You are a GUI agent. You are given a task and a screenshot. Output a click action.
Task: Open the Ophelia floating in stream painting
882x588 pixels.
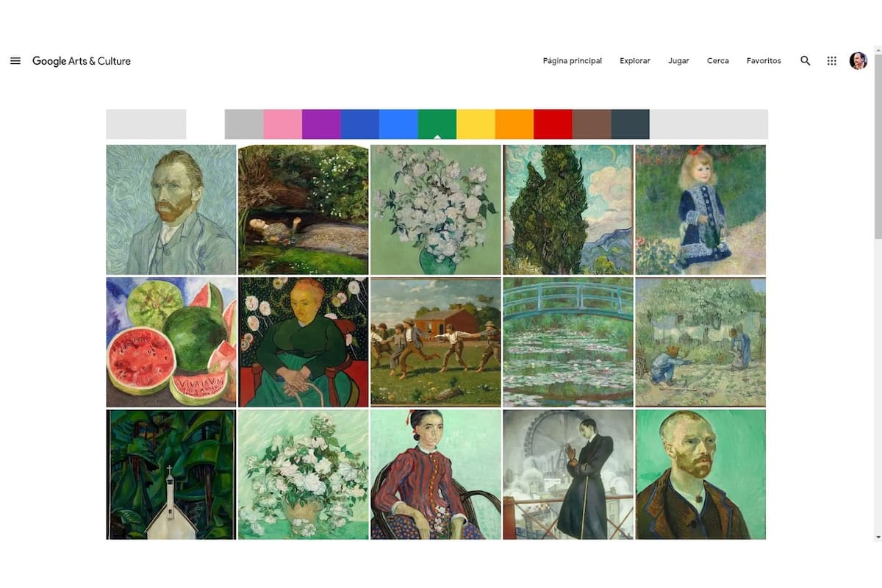click(x=304, y=209)
